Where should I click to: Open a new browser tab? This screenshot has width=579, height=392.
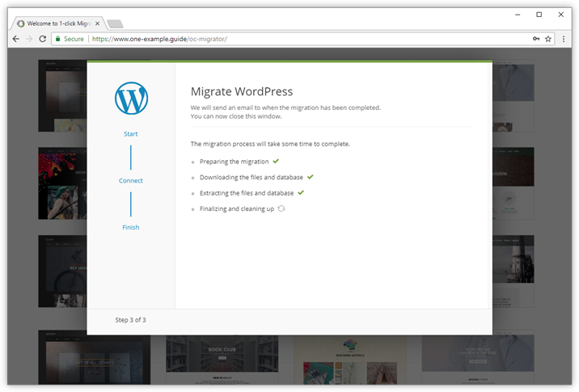point(115,24)
